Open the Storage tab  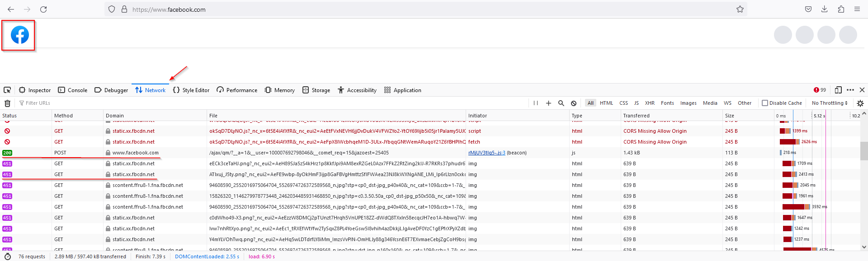(316, 90)
